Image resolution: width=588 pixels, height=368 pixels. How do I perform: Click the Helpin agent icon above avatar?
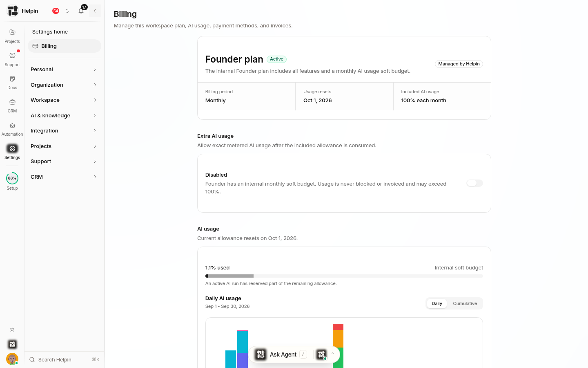click(x=12, y=344)
